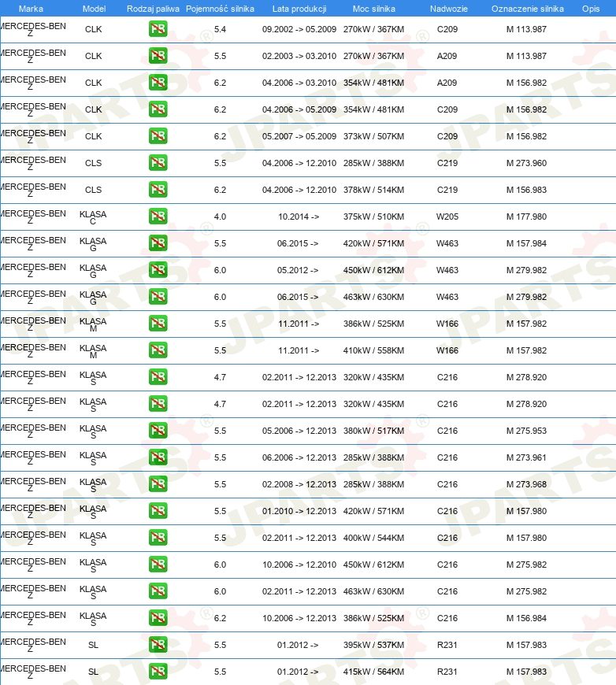Viewport: 616px width, 685px height.
Task: Click the Moc silnika column header
Action: click(374, 9)
